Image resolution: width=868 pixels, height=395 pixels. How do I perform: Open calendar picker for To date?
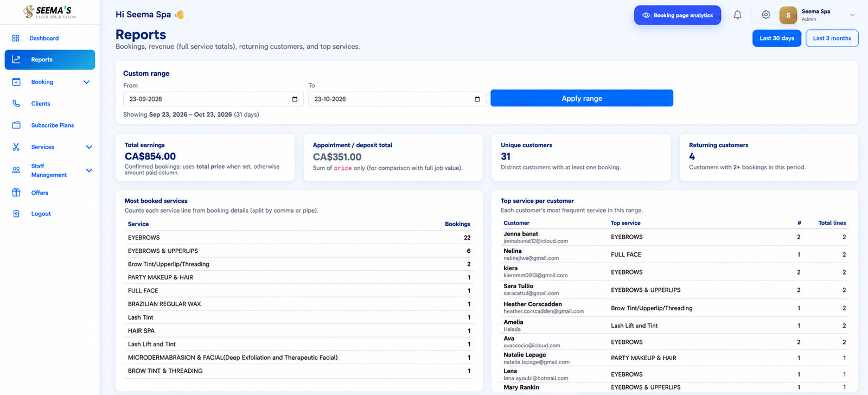tap(477, 99)
